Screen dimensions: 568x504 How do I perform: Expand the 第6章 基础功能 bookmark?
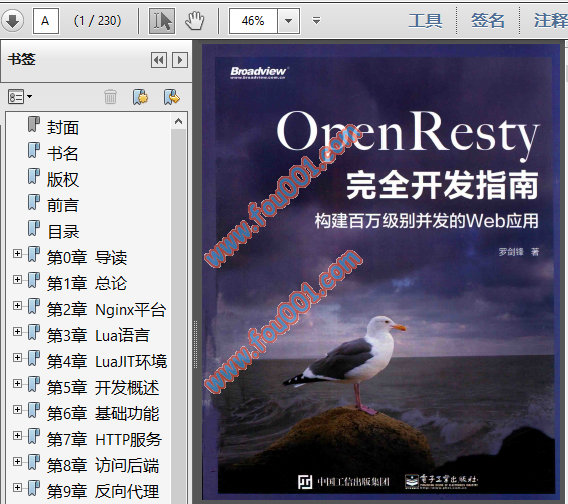click(x=17, y=409)
